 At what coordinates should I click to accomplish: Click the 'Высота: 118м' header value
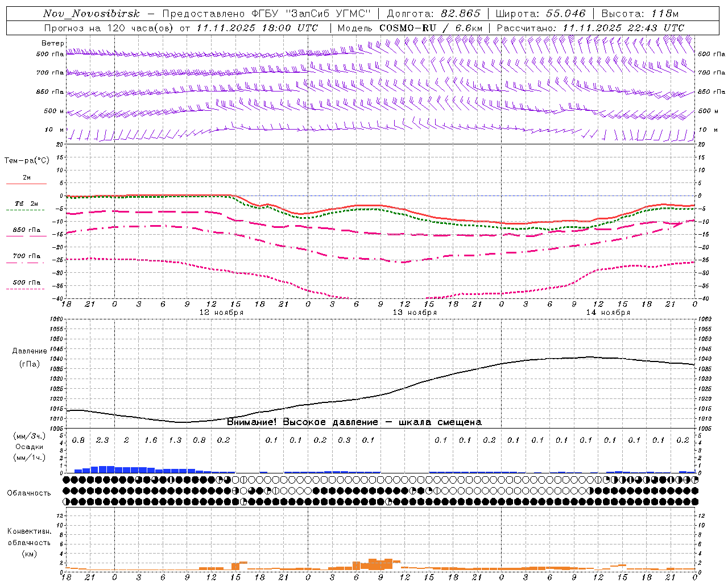coord(640,14)
